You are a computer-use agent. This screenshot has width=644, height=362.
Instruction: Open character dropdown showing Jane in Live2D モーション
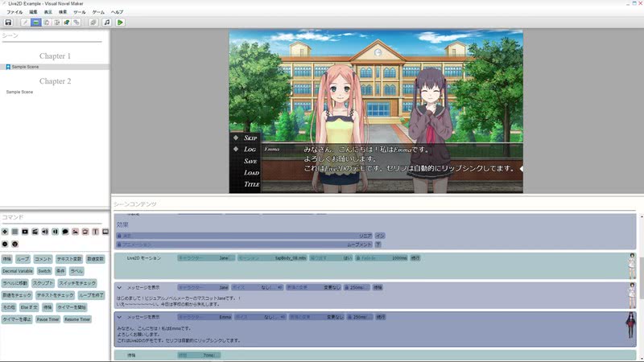pos(206,258)
